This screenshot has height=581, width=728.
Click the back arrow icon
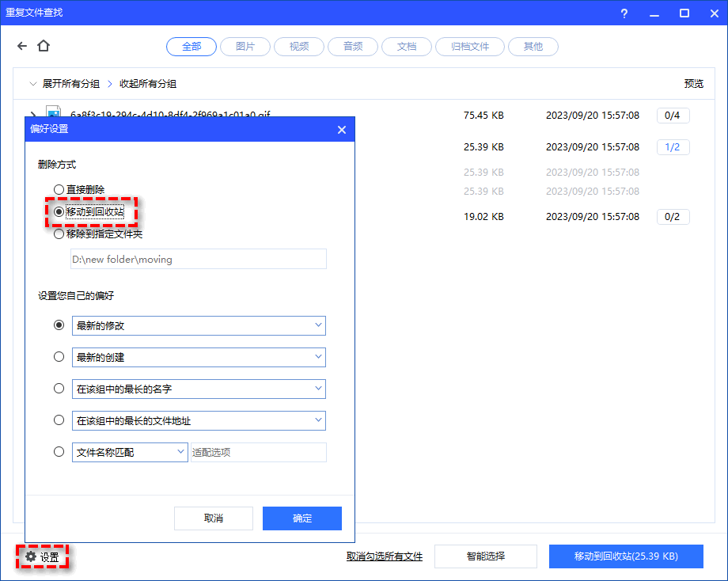pos(22,47)
